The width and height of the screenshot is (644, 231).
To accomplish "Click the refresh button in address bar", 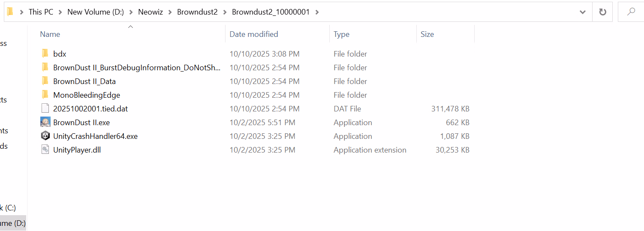I will pos(602,12).
